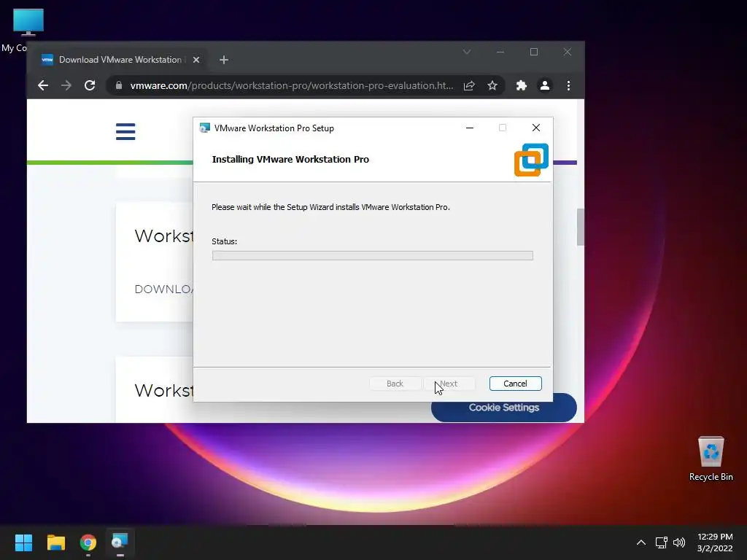Click the disabled Back button in Setup

tap(395, 384)
